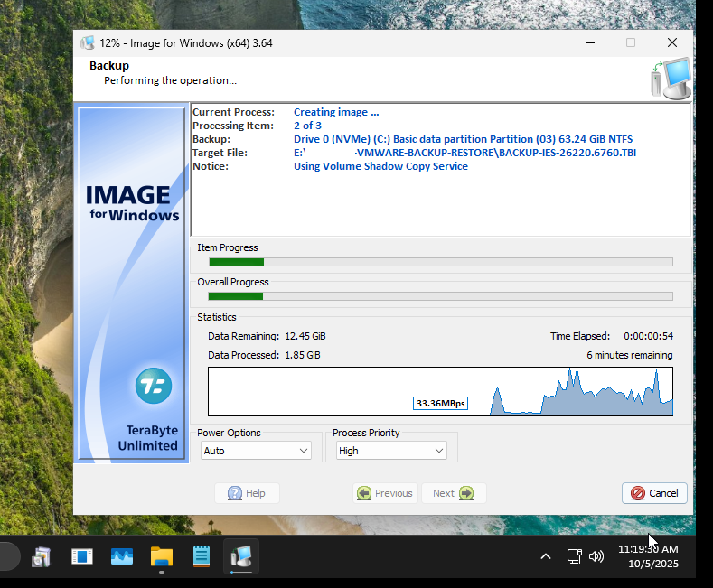713x588 pixels.
Task: Open the Power Options dropdown set to Auto
Action: 256,451
